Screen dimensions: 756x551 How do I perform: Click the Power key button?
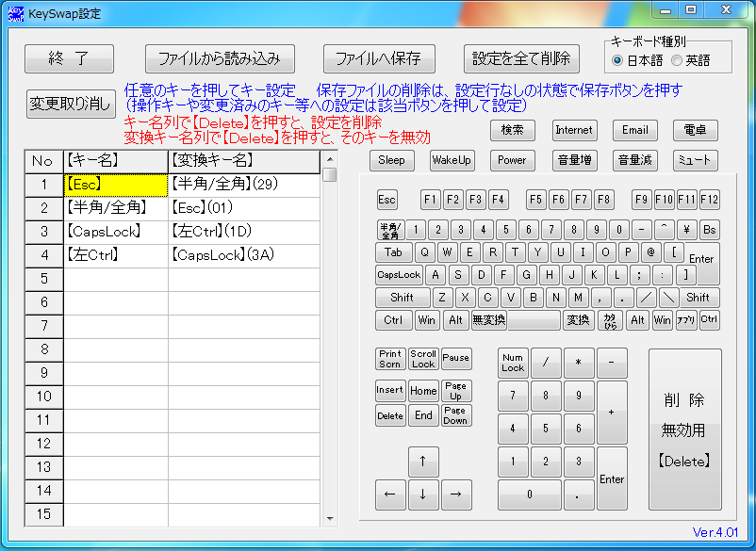[513, 160]
